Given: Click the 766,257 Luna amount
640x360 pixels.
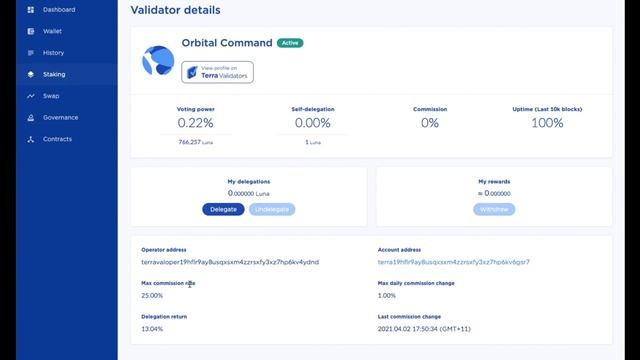Looking at the screenshot, I should (x=196, y=142).
